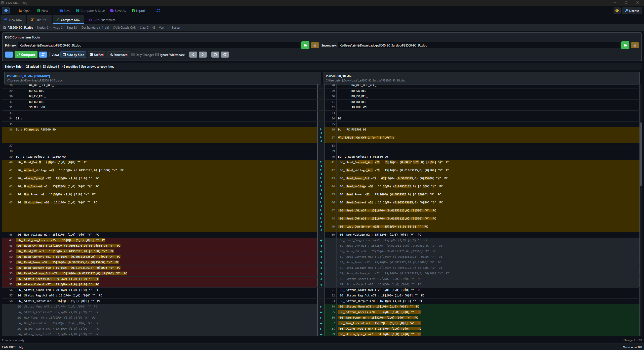Click Save in the toolbar

(65, 11)
